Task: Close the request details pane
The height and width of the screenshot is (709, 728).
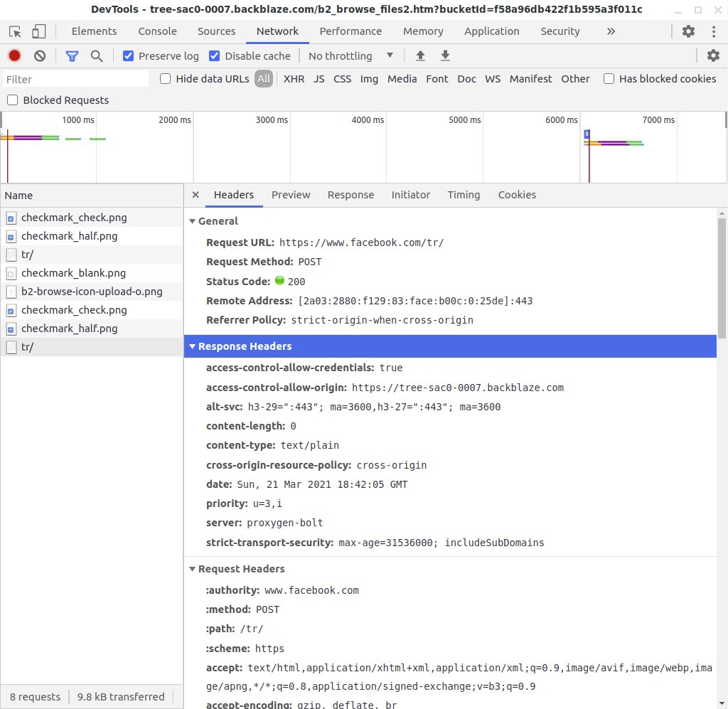Action: pyautogui.click(x=196, y=195)
